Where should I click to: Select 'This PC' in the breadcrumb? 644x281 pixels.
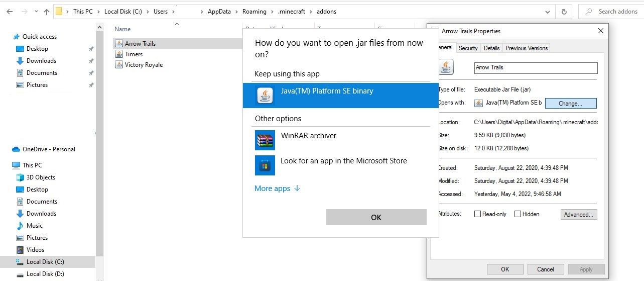(83, 12)
